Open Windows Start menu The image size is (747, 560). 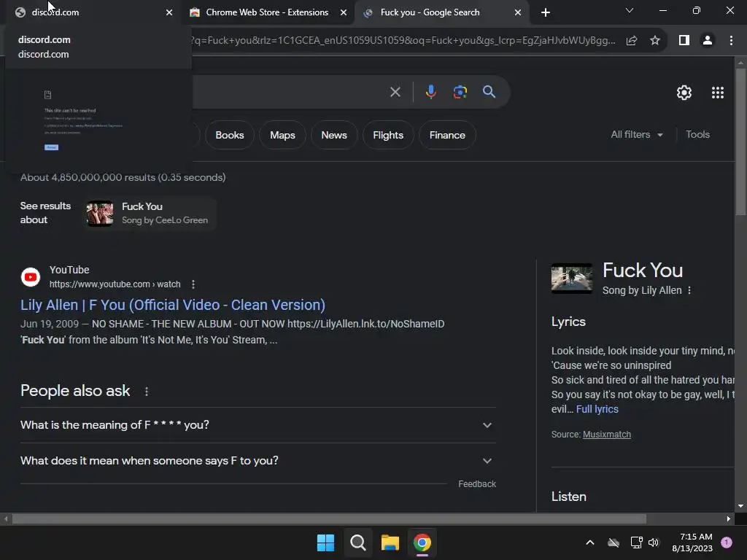tap(326, 542)
